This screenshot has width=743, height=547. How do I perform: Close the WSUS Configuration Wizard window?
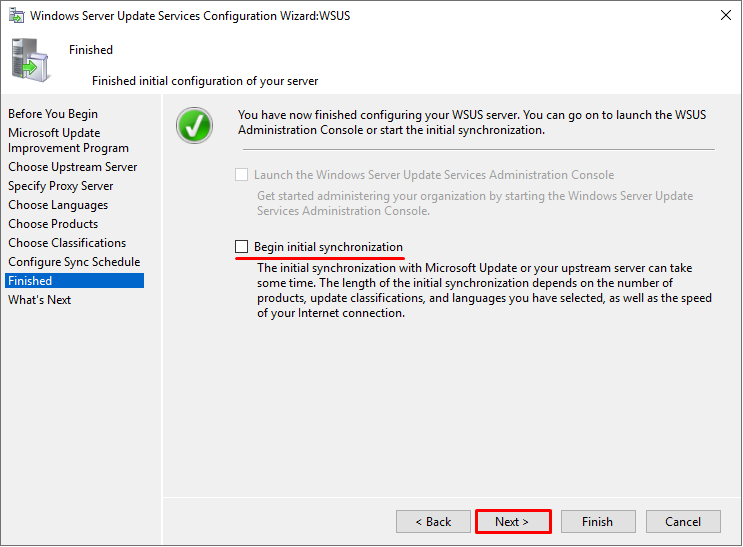click(725, 16)
